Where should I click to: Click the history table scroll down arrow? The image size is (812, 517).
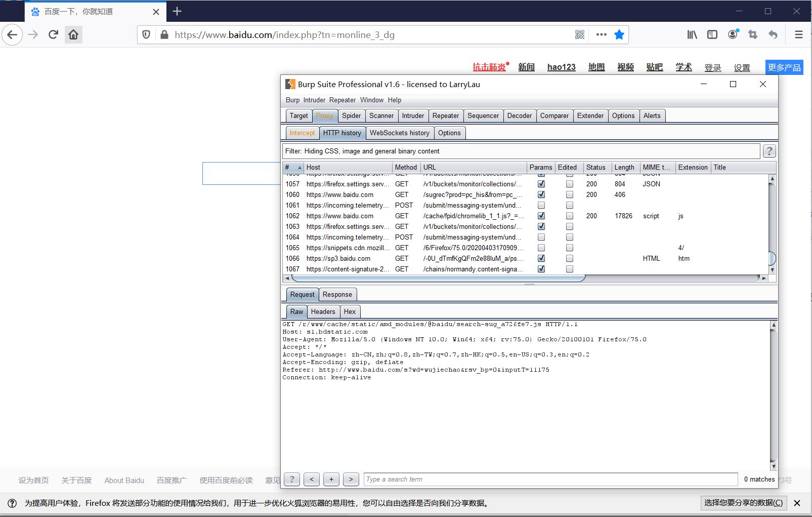click(772, 270)
